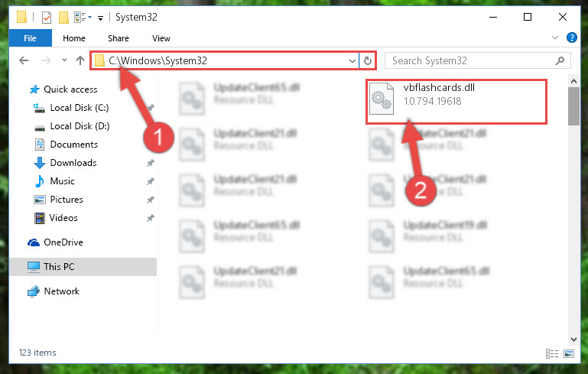The width and height of the screenshot is (588, 374).
Task: Open the File menu
Action: tap(30, 38)
